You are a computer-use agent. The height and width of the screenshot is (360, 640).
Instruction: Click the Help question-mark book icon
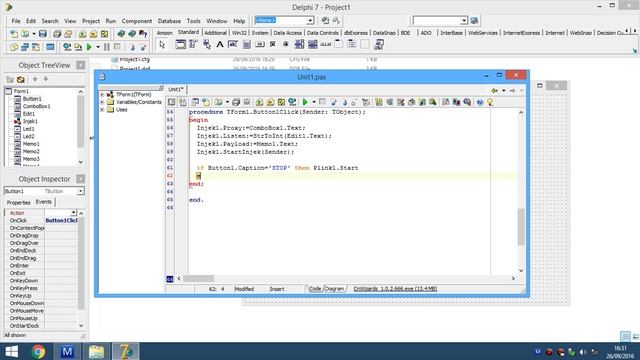(143, 34)
